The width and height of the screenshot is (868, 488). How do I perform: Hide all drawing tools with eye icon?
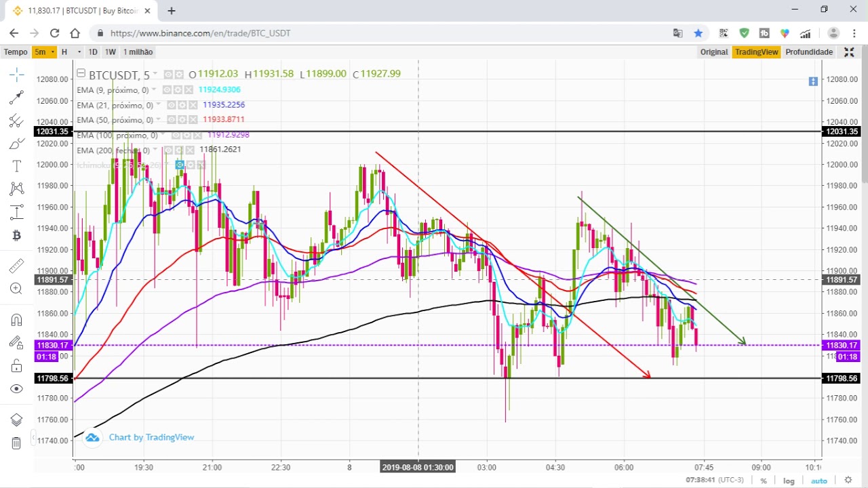(x=17, y=388)
